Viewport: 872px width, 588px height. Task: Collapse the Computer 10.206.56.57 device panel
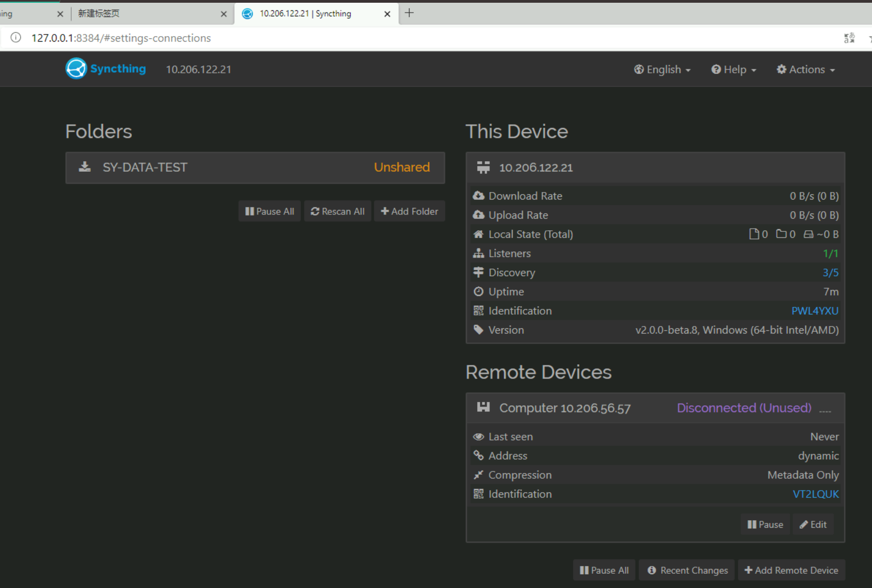pyautogui.click(x=655, y=408)
